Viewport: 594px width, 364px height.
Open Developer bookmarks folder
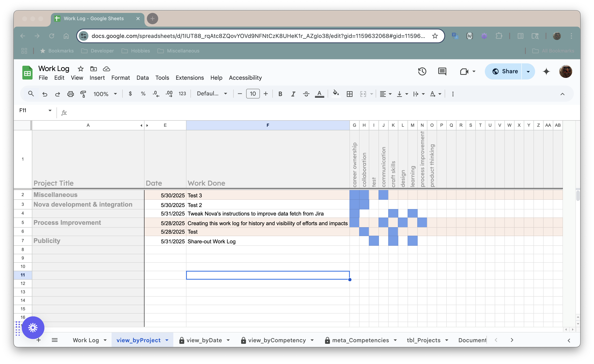click(97, 51)
